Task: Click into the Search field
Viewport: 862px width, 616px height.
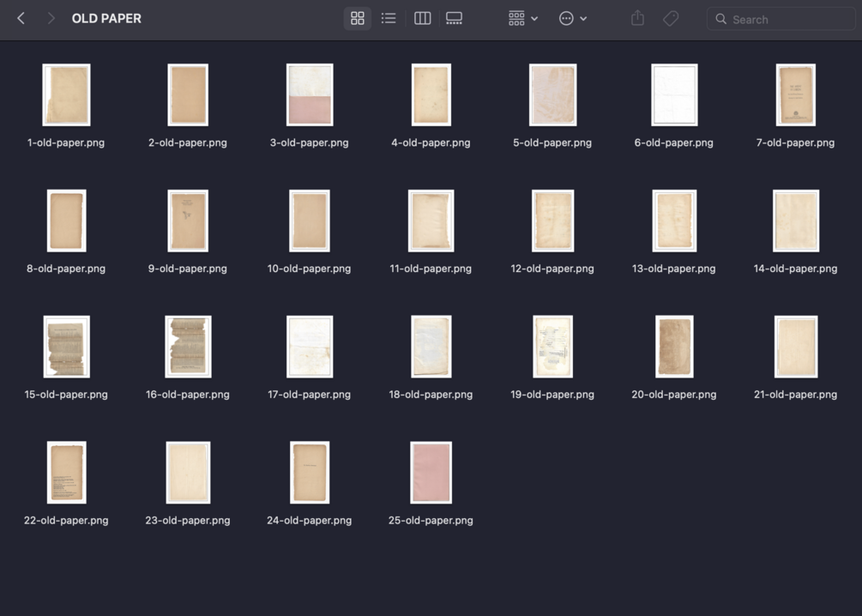Action: pos(781,19)
